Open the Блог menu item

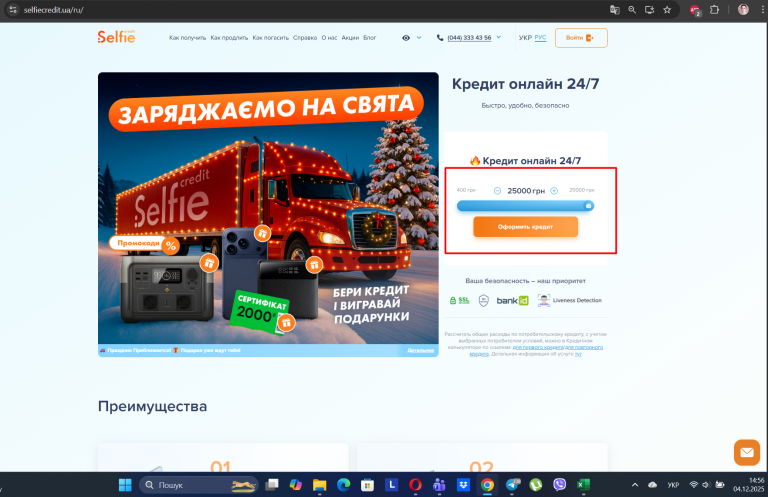click(370, 38)
